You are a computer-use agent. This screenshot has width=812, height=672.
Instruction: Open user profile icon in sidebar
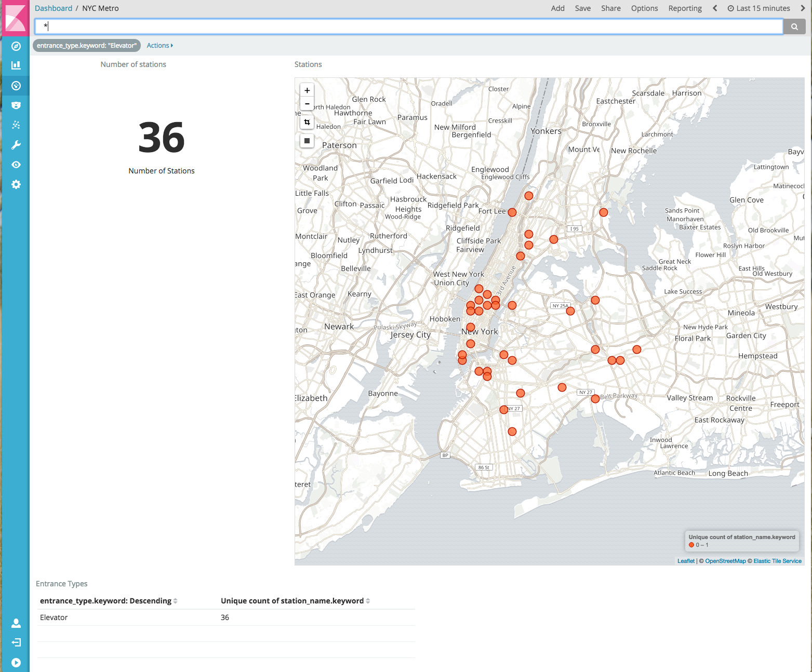coord(16,623)
